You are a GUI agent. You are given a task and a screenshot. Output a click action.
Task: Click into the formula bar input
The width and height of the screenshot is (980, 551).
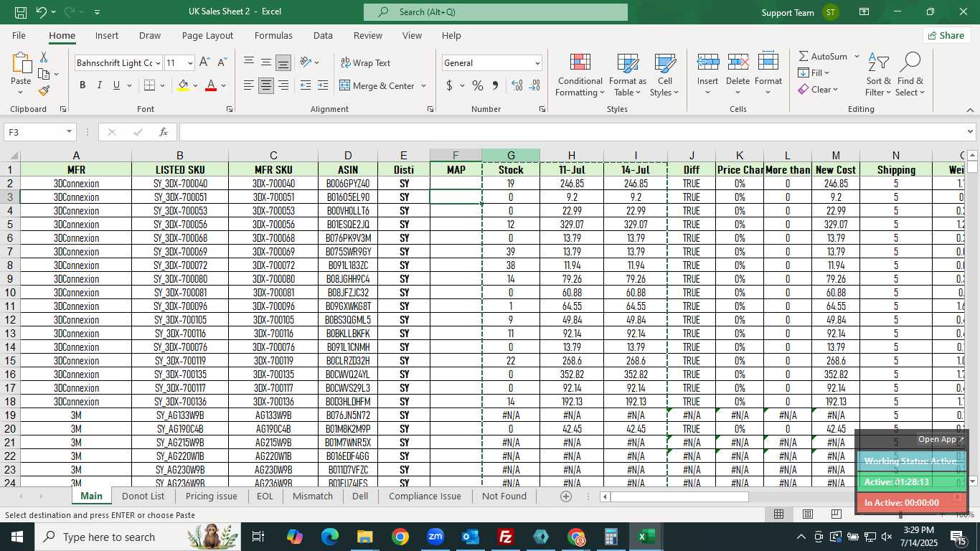pyautogui.click(x=572, y=132)
